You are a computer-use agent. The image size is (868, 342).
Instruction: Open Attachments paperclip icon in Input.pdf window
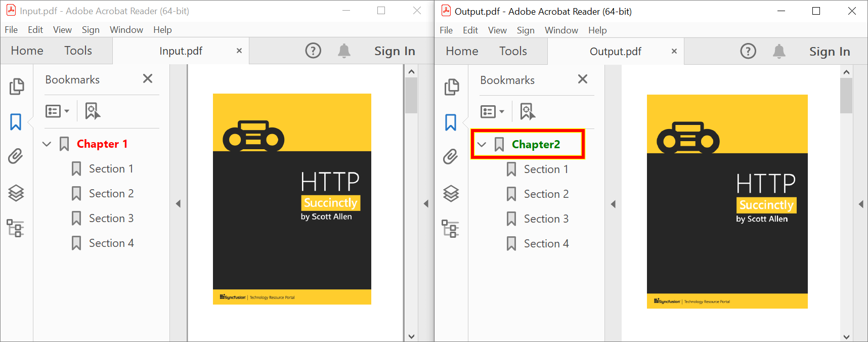(x=16, y=156)
